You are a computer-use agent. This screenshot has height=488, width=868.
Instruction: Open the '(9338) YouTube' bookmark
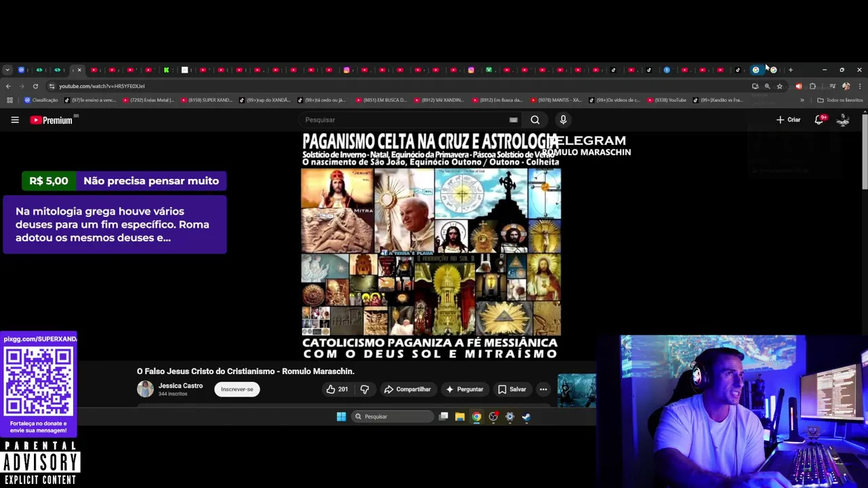coord(667,100)
